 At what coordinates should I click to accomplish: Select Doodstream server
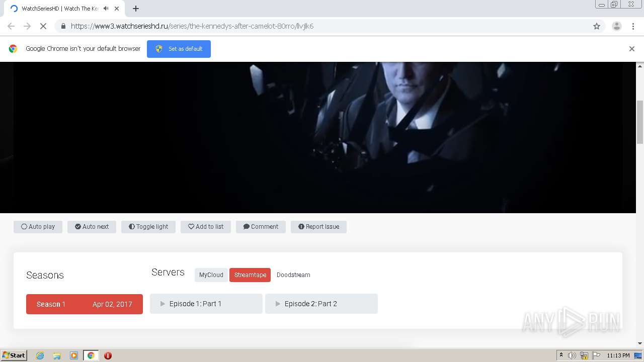[293, 275]
